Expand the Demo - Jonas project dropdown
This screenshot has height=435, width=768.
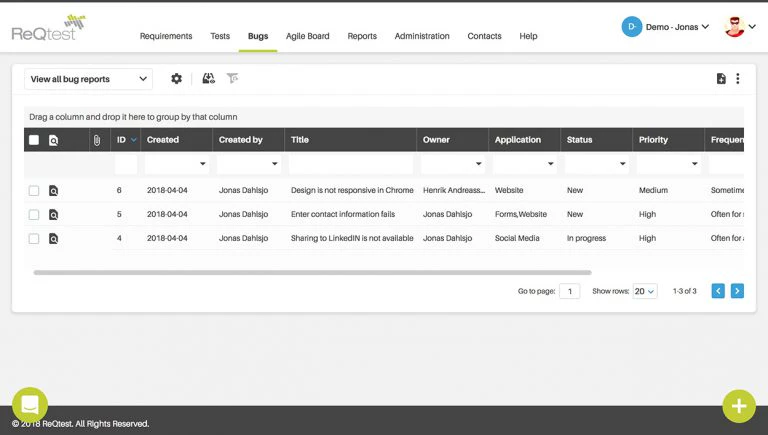[677, 27]
